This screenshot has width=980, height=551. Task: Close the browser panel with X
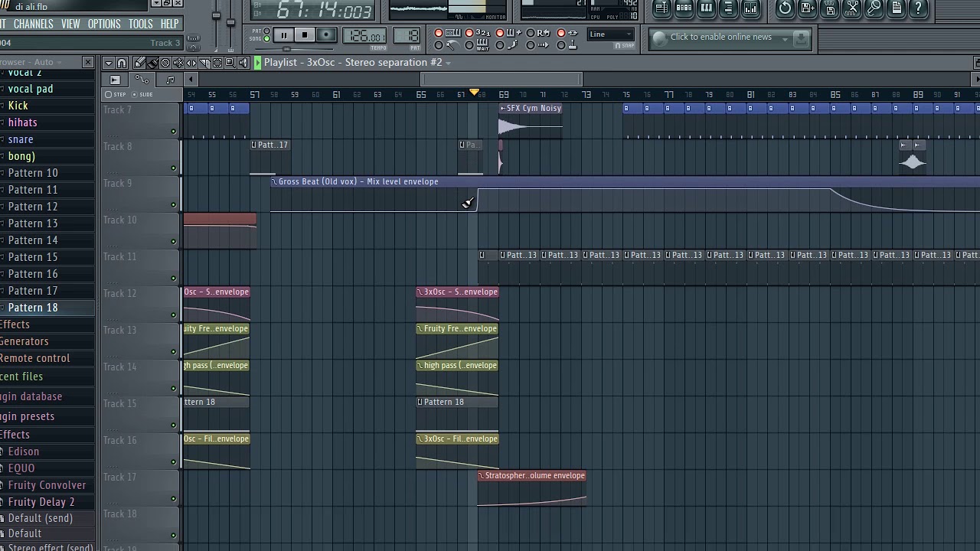[x=88, y=62]
